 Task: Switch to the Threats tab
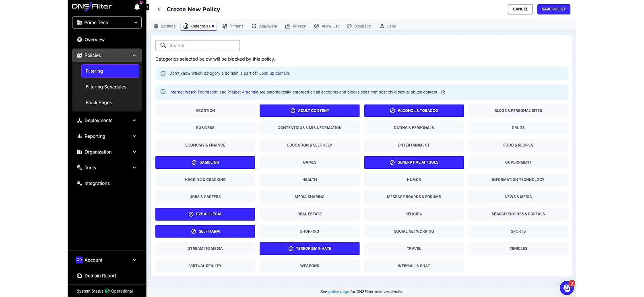point(233,26)
